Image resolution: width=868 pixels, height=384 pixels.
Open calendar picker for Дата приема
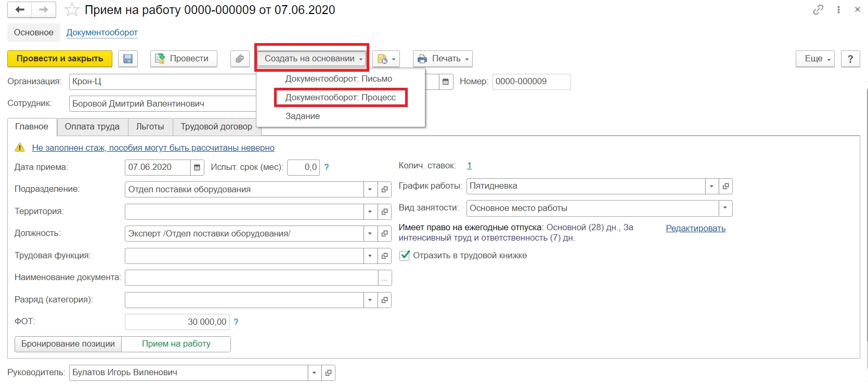(197, 167)
